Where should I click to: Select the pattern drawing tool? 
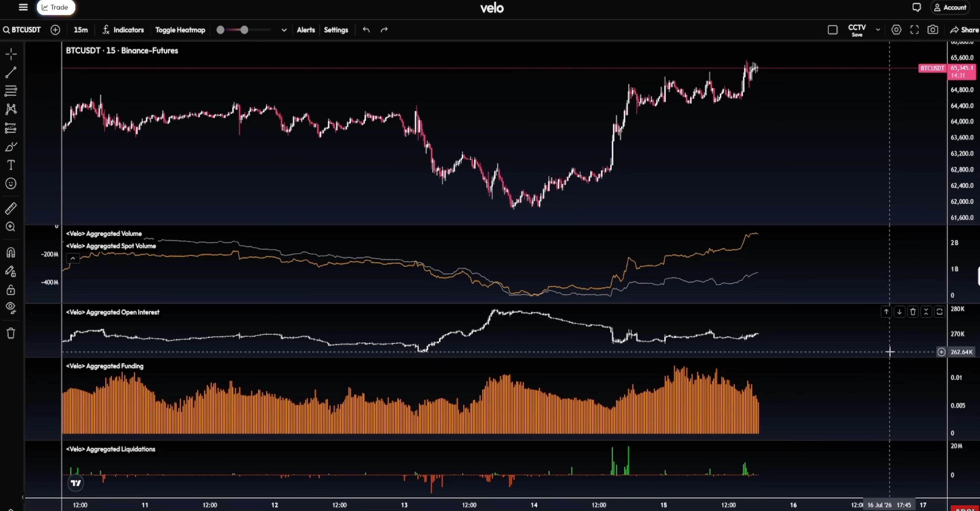(x=11, y=109)
